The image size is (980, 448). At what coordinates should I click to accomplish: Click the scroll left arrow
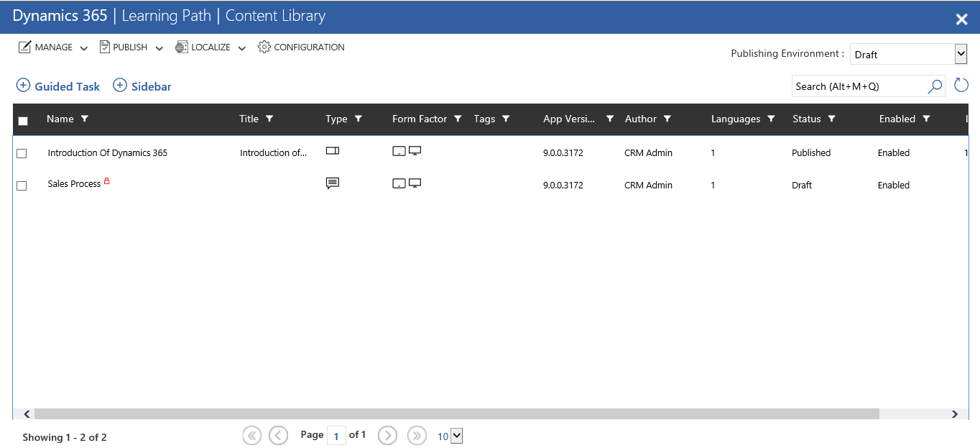(x=27, y=414)
